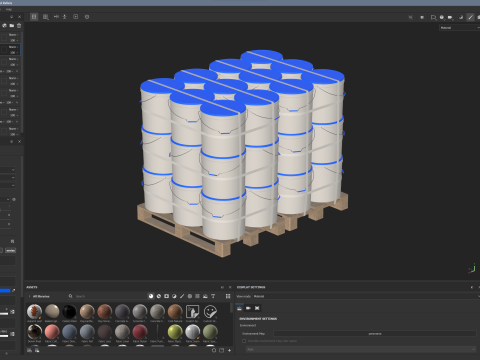Viewport: 480px width, 360px height.
Task: Filter assets by fonts T icon
Action: click(x=213, y=296)
